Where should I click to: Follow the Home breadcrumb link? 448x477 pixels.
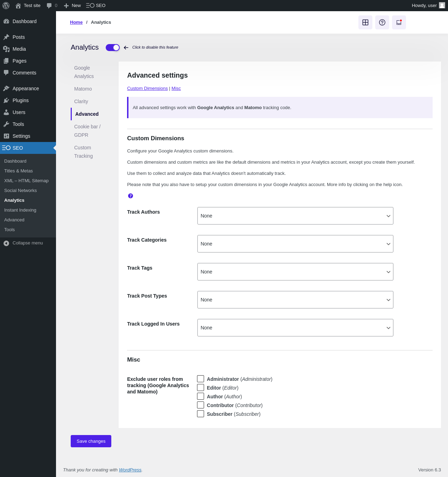click(76, 22)
